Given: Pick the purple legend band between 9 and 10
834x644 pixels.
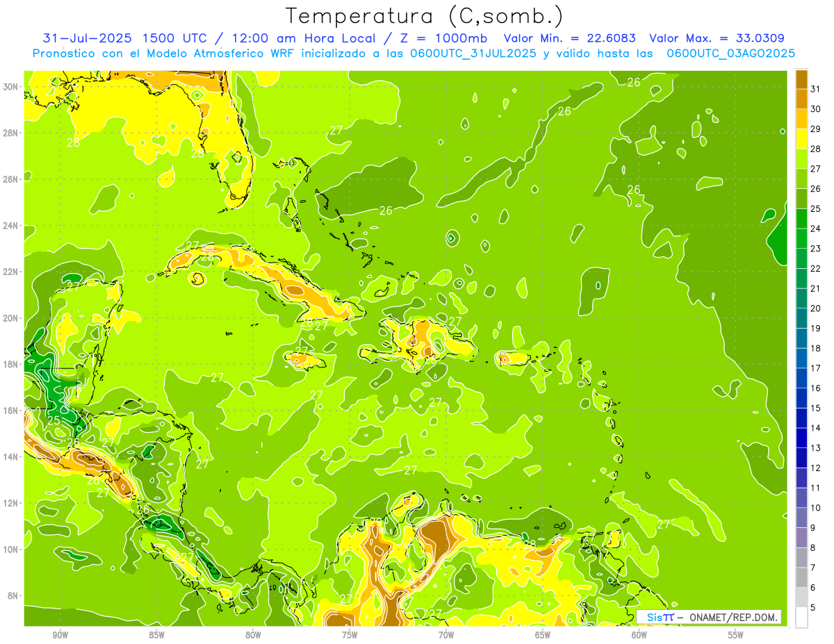Looking at the screenshot, I should tap(801, 518).
